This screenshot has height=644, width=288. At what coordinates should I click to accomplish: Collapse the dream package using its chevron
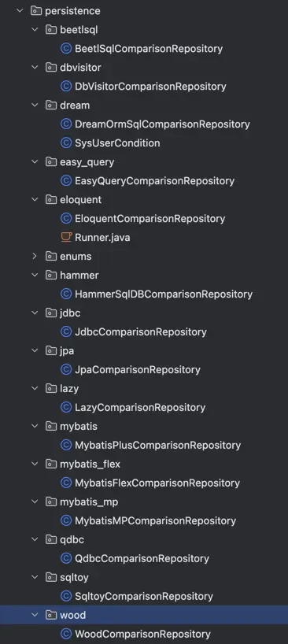click(35, 105)
